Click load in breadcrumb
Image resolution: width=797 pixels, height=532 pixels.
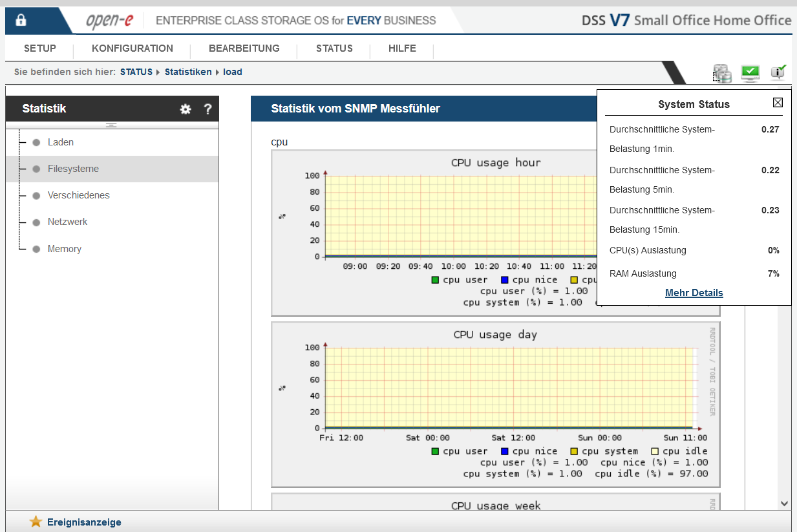(233, 72)
